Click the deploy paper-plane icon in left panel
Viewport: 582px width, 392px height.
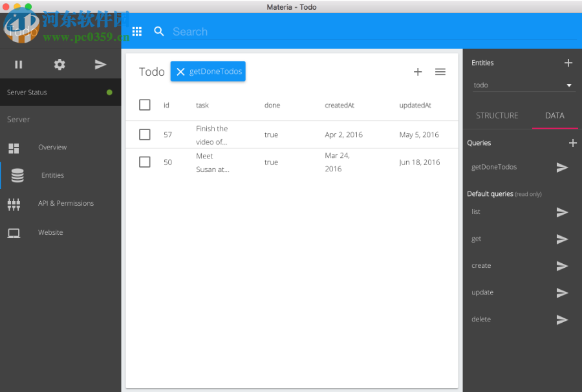tap(100, 65)
